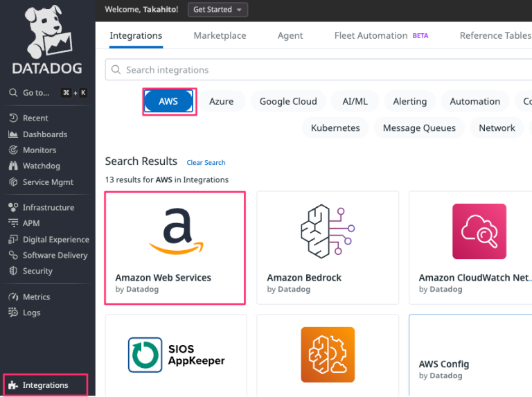
Task: Toggle the Message Queues filter chip
Action: point(419,128)
